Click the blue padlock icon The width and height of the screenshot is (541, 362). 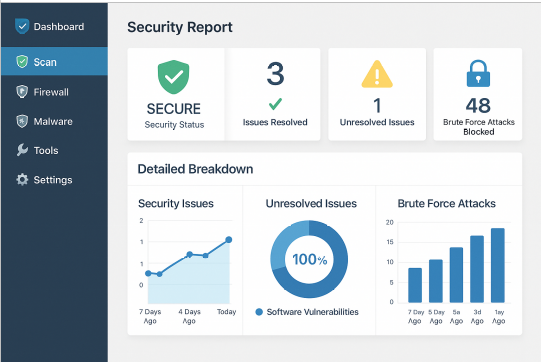click(x=478, y=74)
